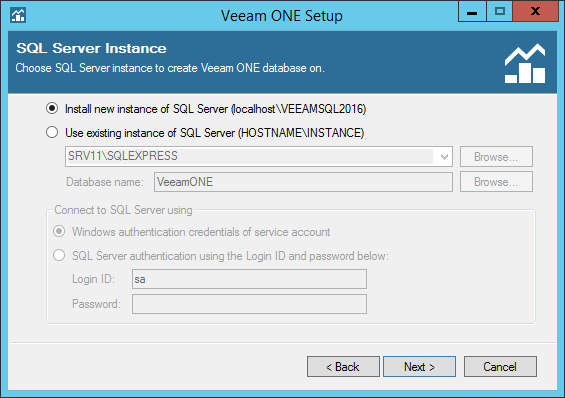Click the Veeam ONE title bar icon
This screenshot has height=398, width=565.
coord(18,15)
